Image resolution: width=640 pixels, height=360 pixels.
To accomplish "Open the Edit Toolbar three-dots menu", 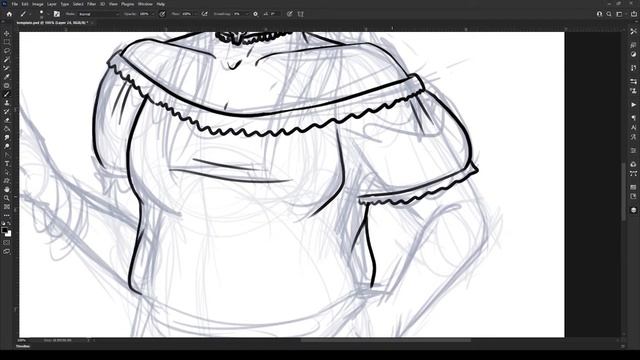I will 7,216.
